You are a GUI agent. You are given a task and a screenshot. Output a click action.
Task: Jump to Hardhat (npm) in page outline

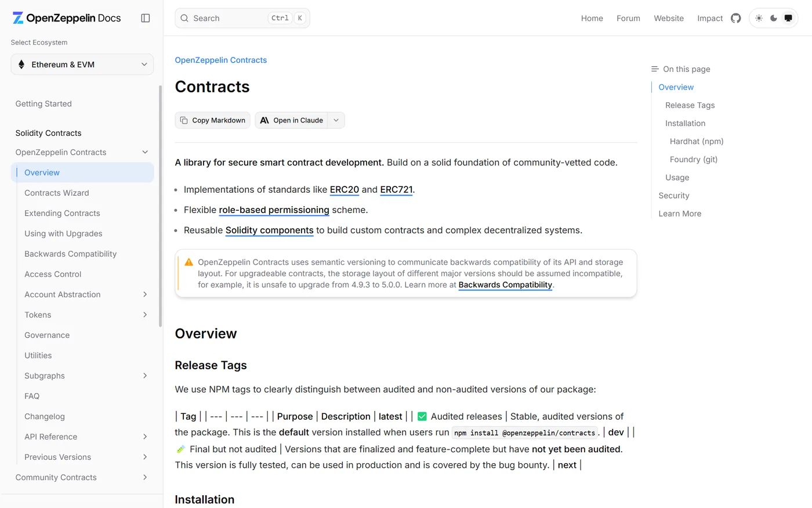click(697, 141)
